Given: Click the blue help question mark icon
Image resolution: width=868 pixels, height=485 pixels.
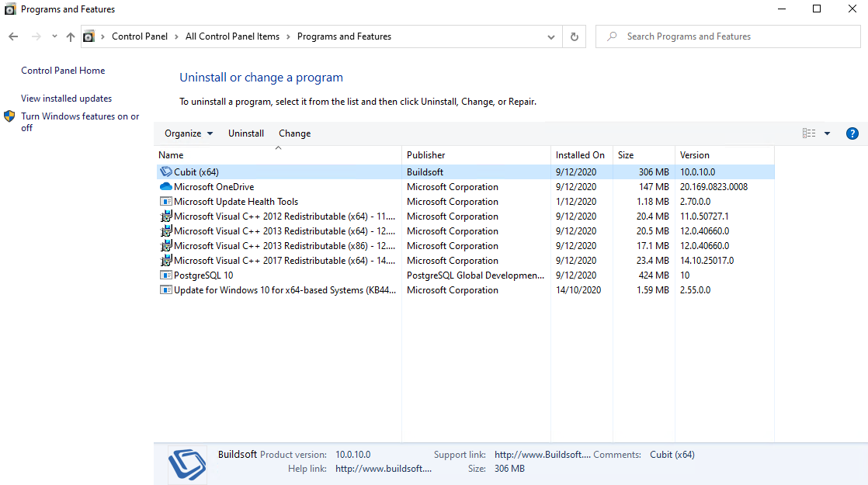Looking at the screenshot, I should tap(852, 133).
